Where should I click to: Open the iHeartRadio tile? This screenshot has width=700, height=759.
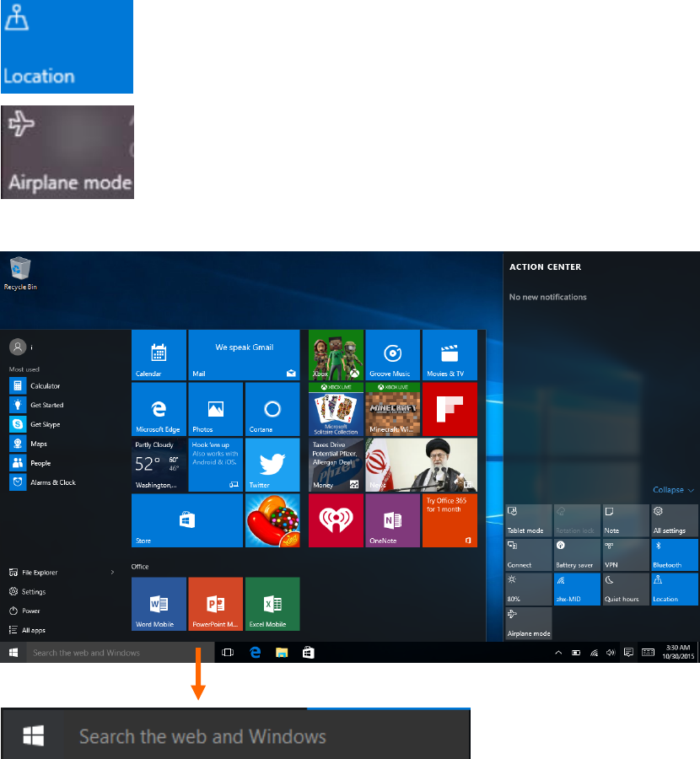click(x=336, y=520)
